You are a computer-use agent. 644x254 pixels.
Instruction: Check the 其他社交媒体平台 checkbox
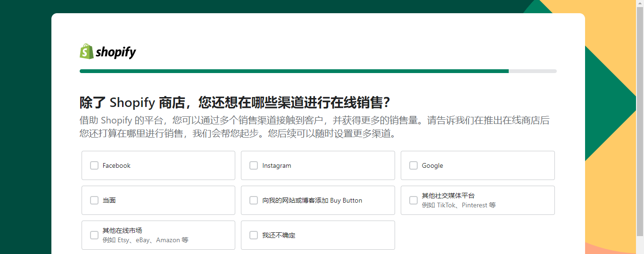coord(413,200)
